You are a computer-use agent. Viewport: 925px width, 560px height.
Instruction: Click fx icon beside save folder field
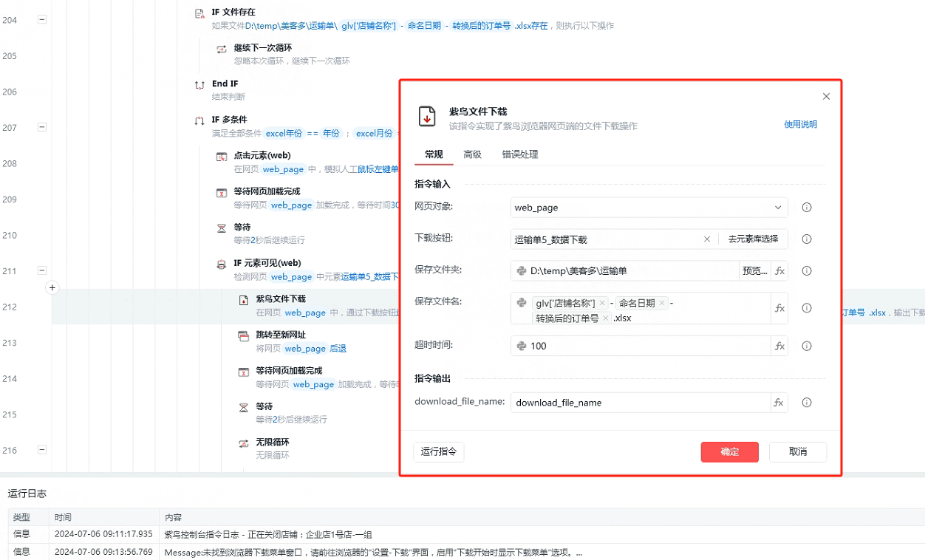point(779,271)
